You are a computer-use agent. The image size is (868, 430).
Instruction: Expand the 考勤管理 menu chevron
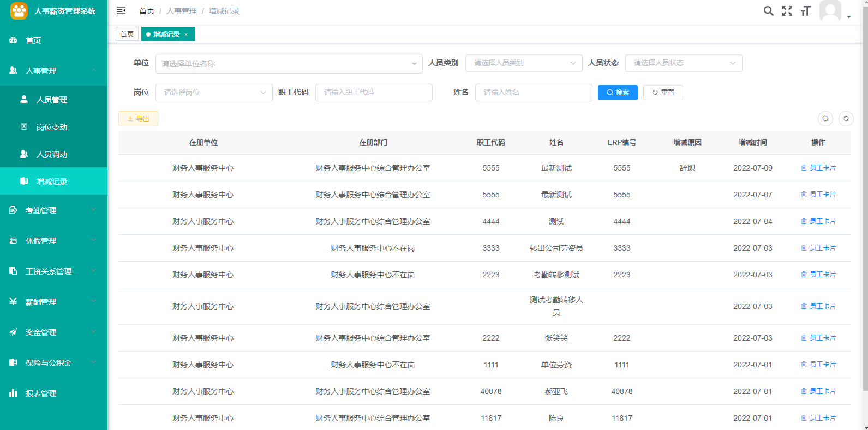(x=93, y=210)
